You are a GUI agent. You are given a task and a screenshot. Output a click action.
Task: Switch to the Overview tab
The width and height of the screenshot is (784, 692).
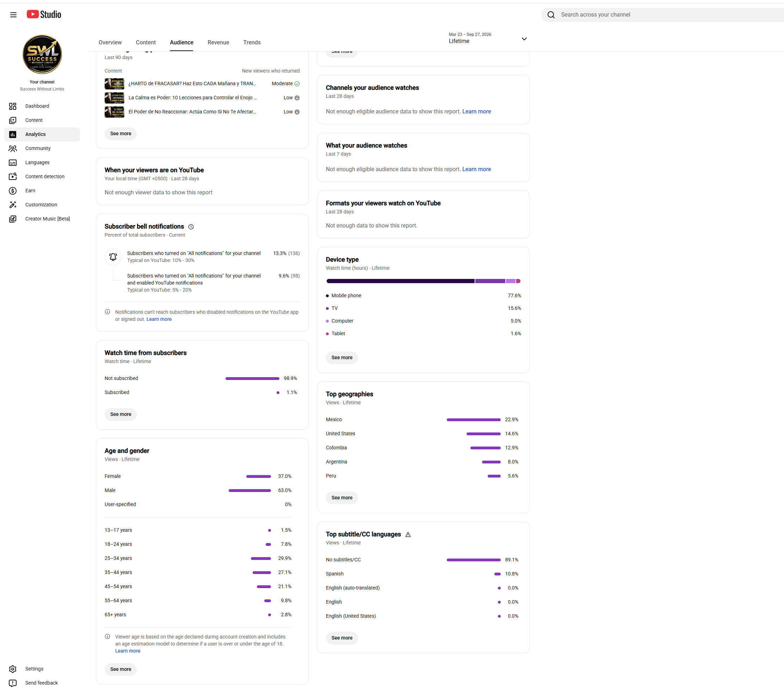click(110, 43)
